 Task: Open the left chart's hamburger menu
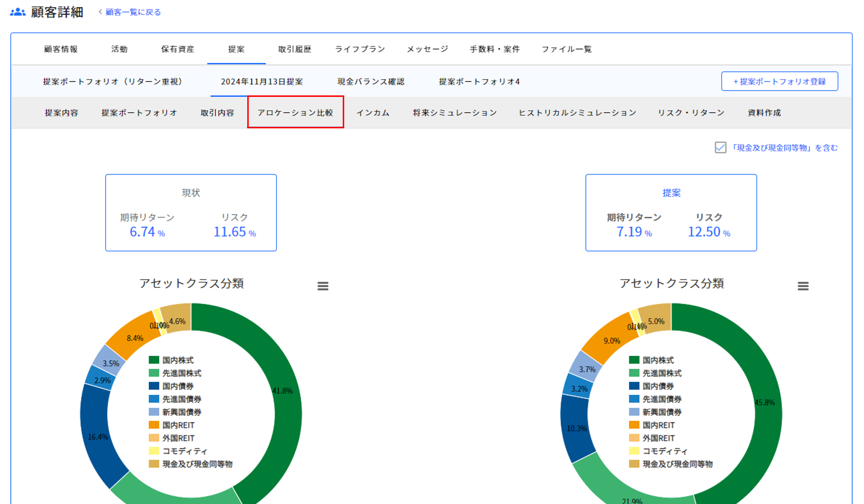click(x=323, y=286)
